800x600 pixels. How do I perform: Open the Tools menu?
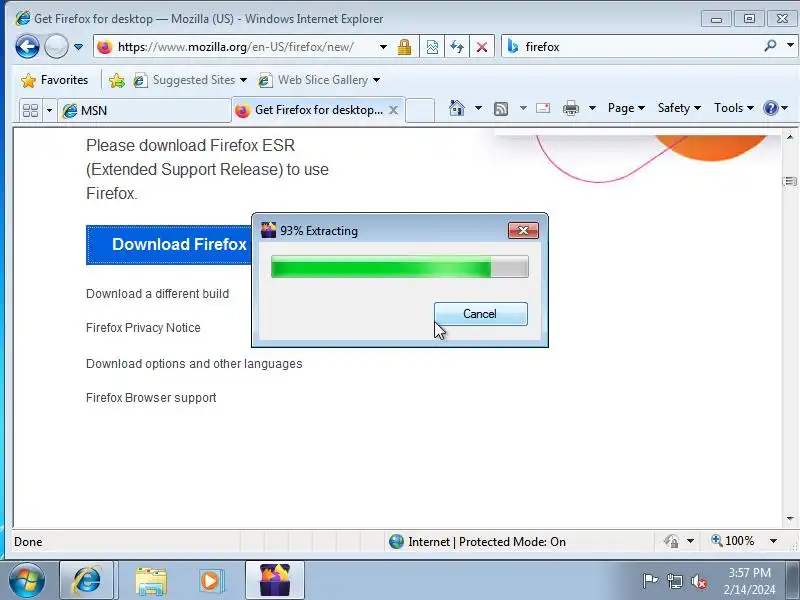[x=734, y=108]
